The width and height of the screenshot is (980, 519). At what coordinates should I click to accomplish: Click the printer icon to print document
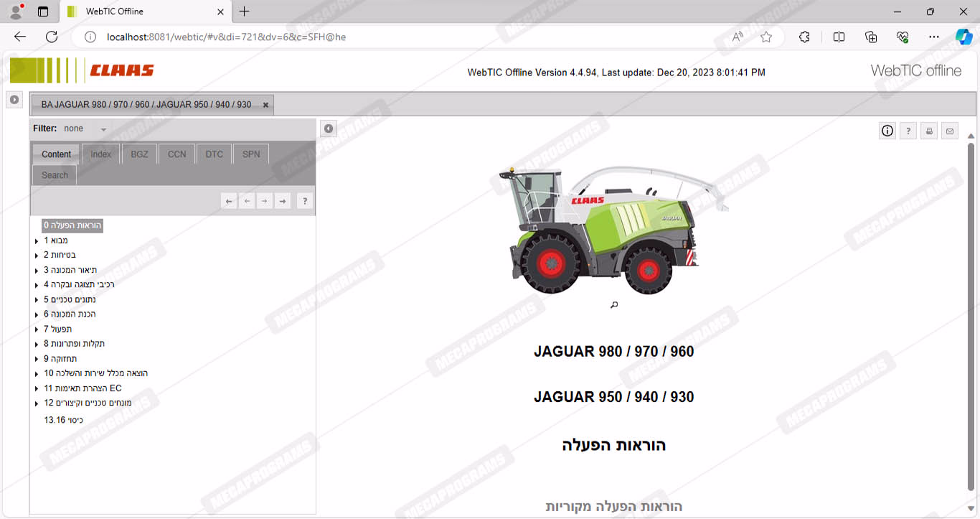click(x=929, y=131)
